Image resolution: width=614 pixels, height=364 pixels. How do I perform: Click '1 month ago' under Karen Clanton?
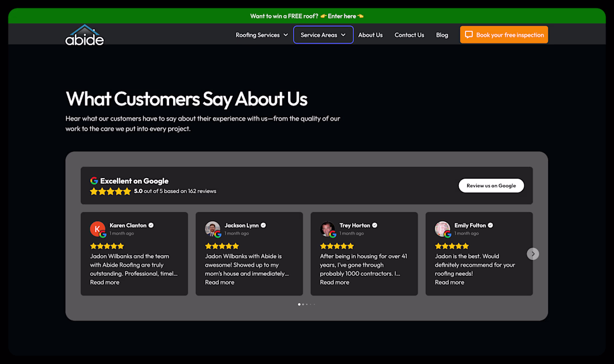[122, 233]
